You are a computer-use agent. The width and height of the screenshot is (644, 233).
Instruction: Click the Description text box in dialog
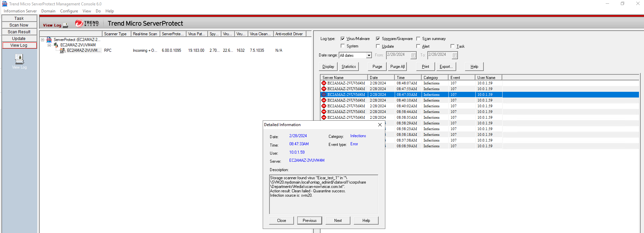tap(324, 194)
